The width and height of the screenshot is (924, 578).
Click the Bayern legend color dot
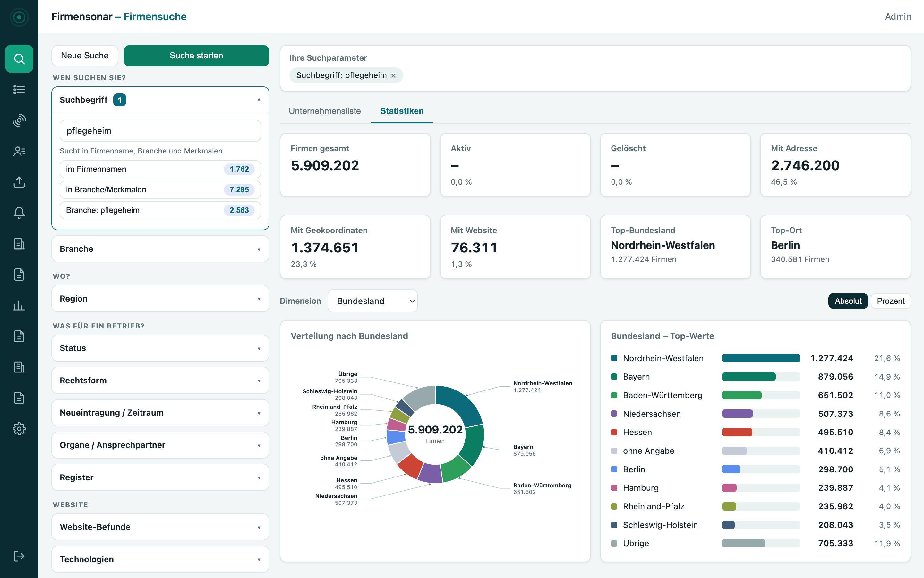(614, 377)
